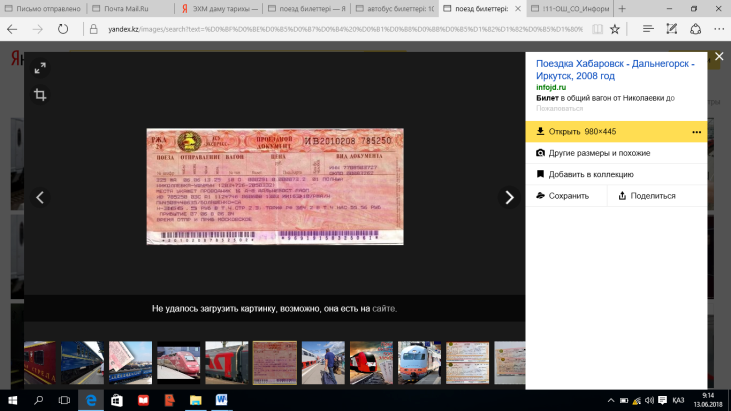
Task: Expand more options dots on Open button
Action: point(697,132)
